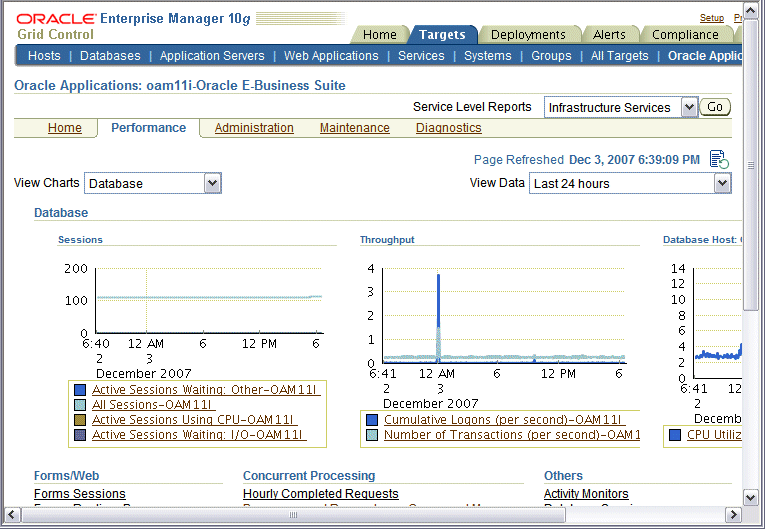Click the Sessions chart
765x529 pixels.
[x=209, y=301]
